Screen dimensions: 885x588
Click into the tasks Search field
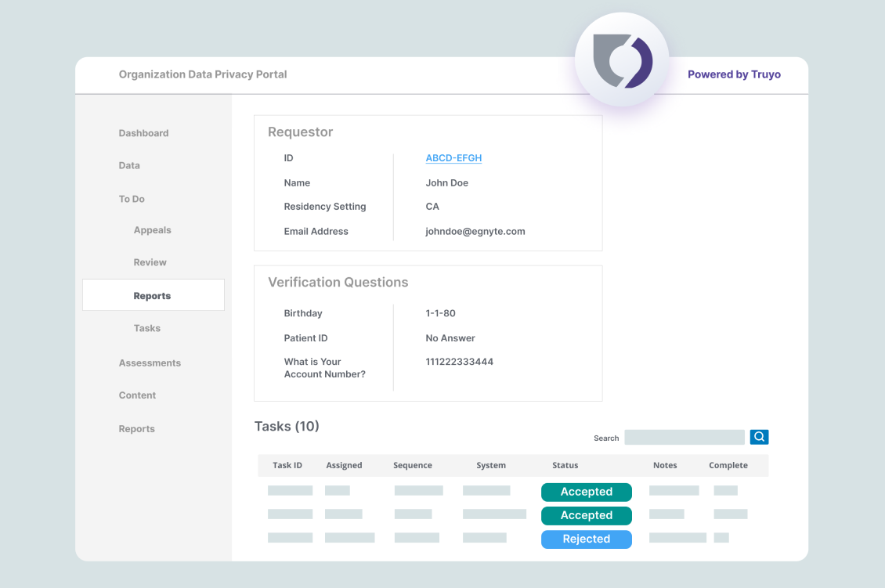[x=684, y=437]
